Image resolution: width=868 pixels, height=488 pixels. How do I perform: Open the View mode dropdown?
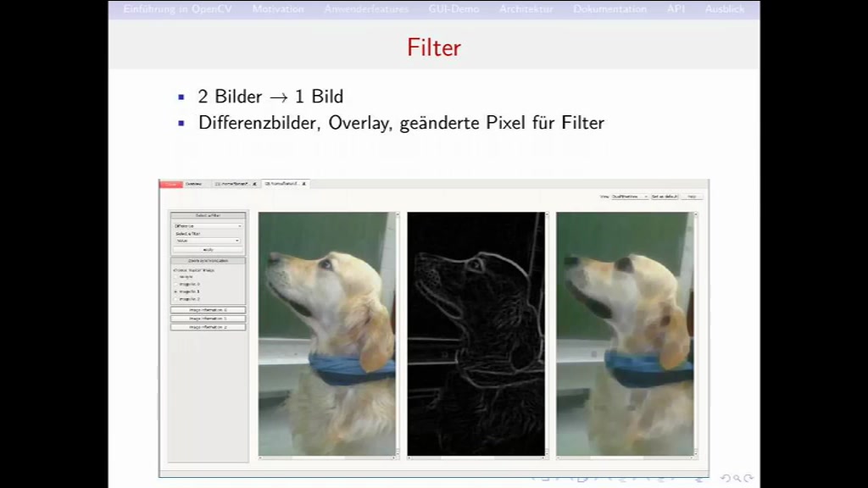(x=630, y=197)
